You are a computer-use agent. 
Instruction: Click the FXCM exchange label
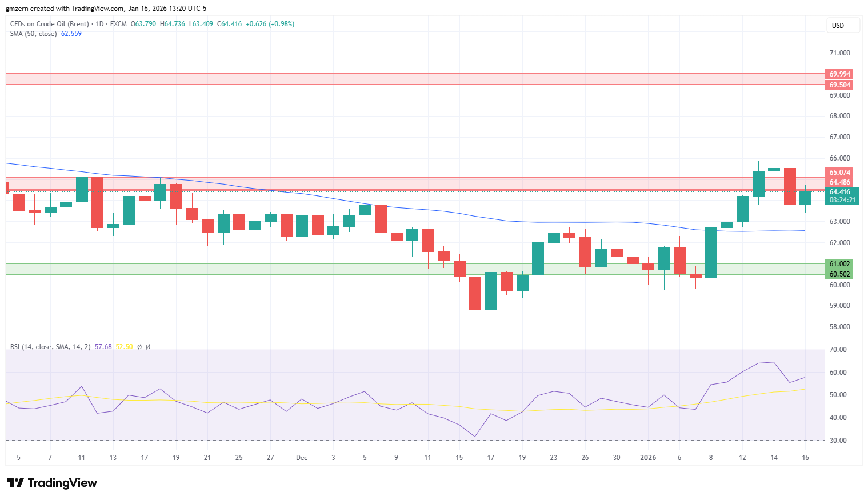[x=119, y=24]
